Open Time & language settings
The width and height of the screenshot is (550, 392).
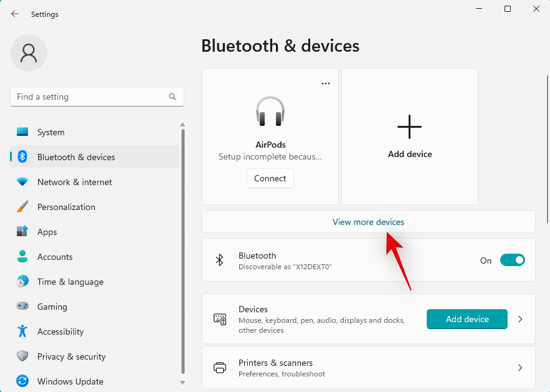[94, 282]
